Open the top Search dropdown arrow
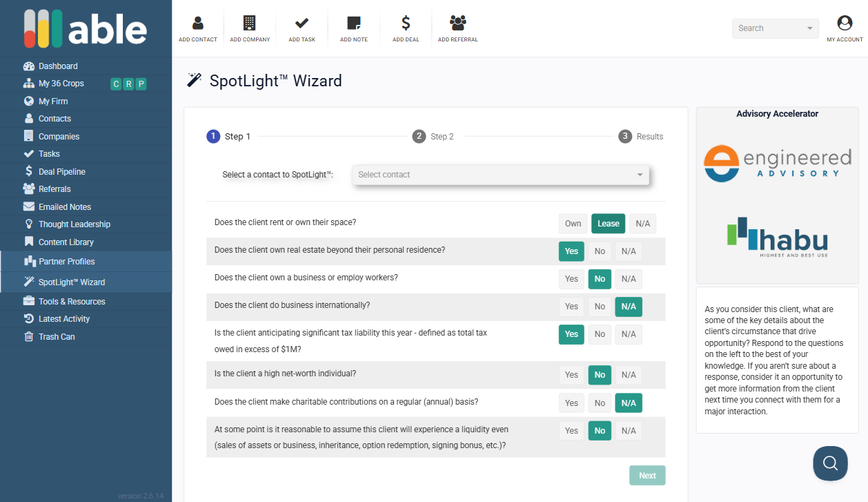 pyautogui.click(x=809, y=29)
